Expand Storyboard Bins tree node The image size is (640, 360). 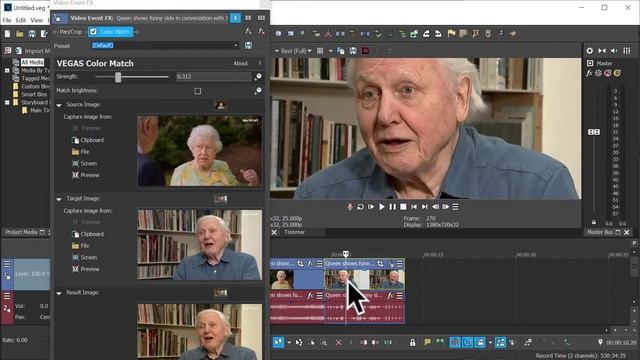[x=7, y=102]
